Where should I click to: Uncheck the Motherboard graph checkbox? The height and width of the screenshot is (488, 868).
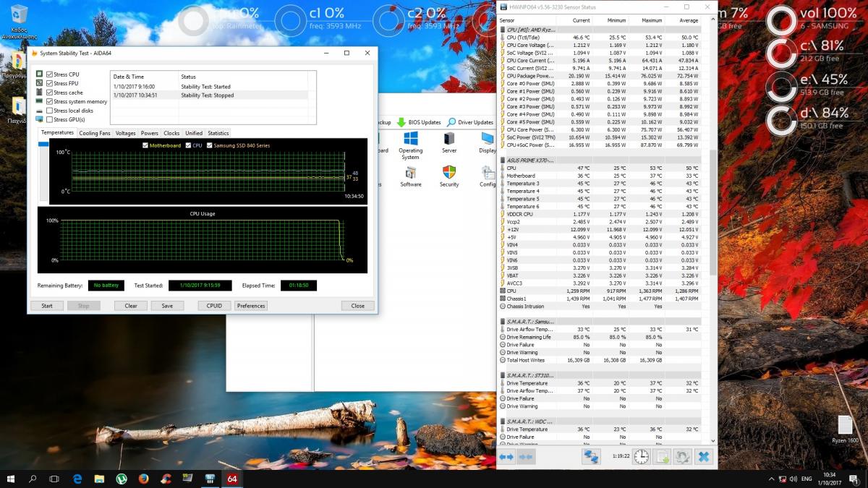(x=145, y=145)
